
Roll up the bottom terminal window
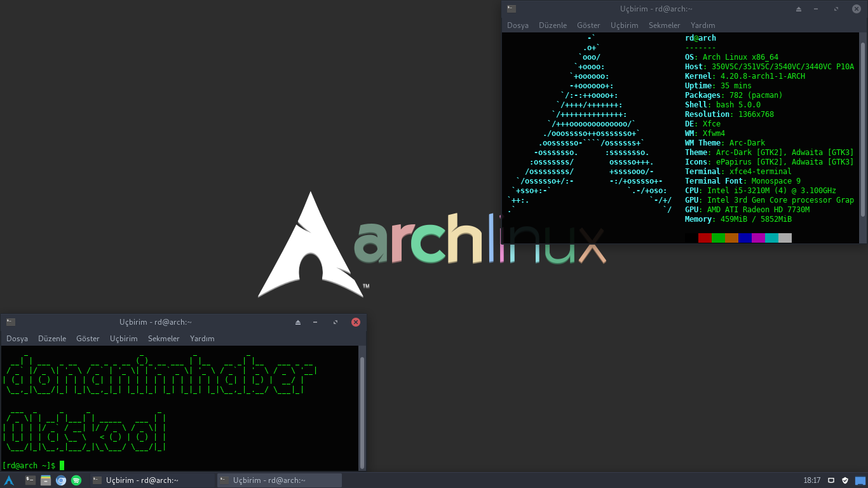tap(298, 322)
